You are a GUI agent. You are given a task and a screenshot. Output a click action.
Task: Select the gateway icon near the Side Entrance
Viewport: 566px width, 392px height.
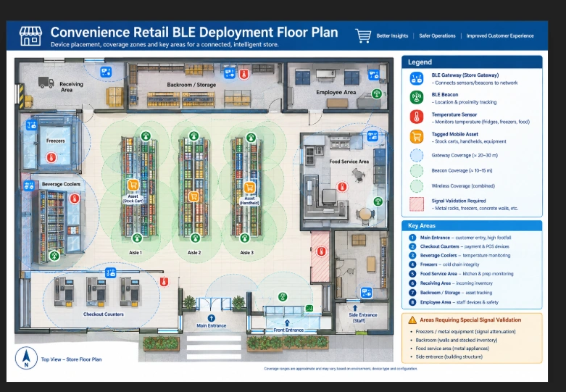pos(367,292)
